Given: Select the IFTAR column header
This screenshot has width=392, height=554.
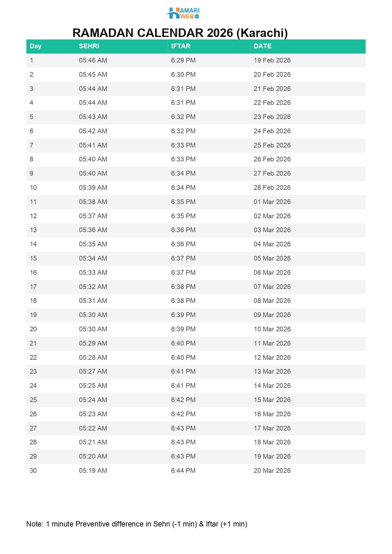Looking at the screenshot, I should 181,46.
